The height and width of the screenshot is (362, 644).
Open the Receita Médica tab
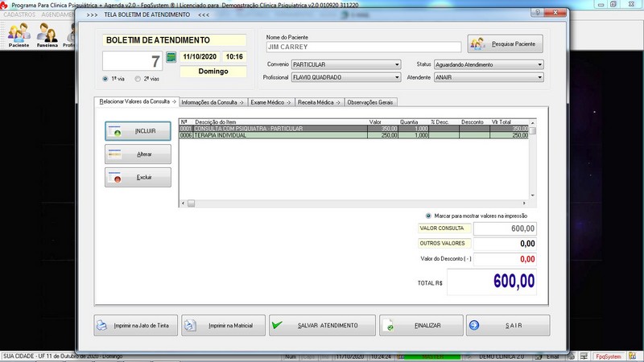coord(319,102)
